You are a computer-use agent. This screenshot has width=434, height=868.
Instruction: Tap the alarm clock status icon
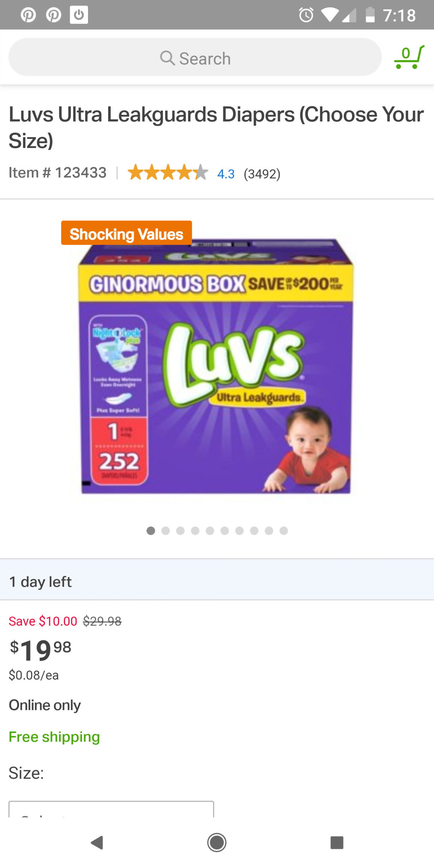(306, 15)
